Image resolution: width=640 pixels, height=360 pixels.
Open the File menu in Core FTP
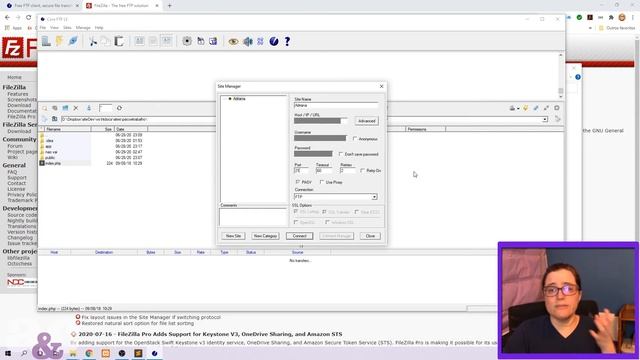coord(42,28)
